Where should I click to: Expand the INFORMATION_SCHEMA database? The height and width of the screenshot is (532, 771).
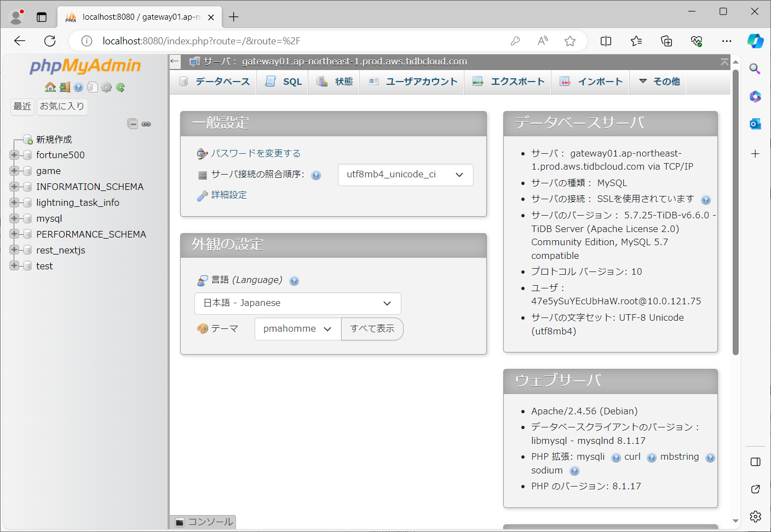[14, 187]
